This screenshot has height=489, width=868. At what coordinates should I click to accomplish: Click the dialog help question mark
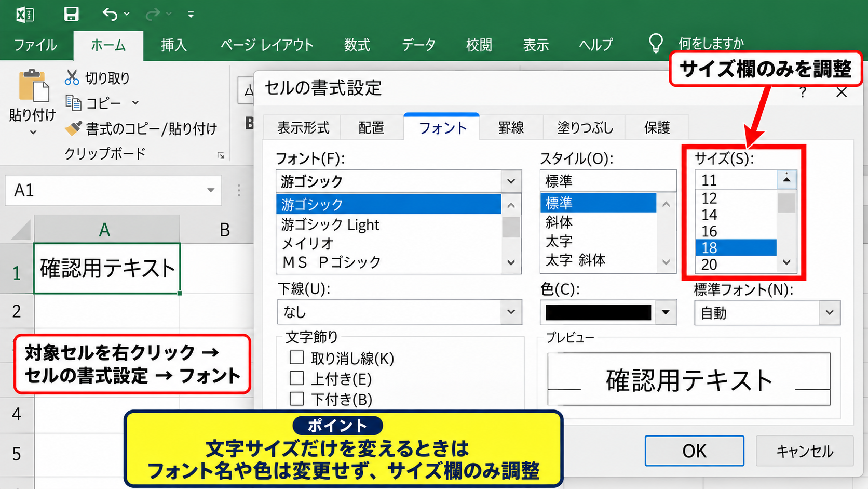click(x=803, y=92)
